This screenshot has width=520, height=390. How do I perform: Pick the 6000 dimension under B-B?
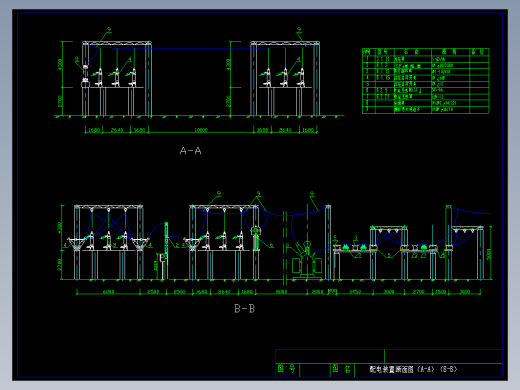(108, 292)
